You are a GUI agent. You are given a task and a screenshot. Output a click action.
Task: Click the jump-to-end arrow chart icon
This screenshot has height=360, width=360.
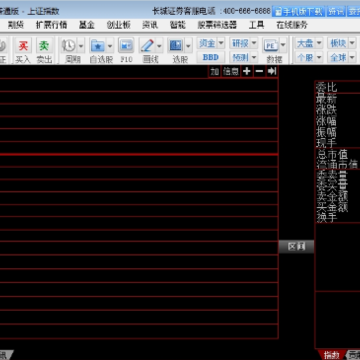coord(272,71)
